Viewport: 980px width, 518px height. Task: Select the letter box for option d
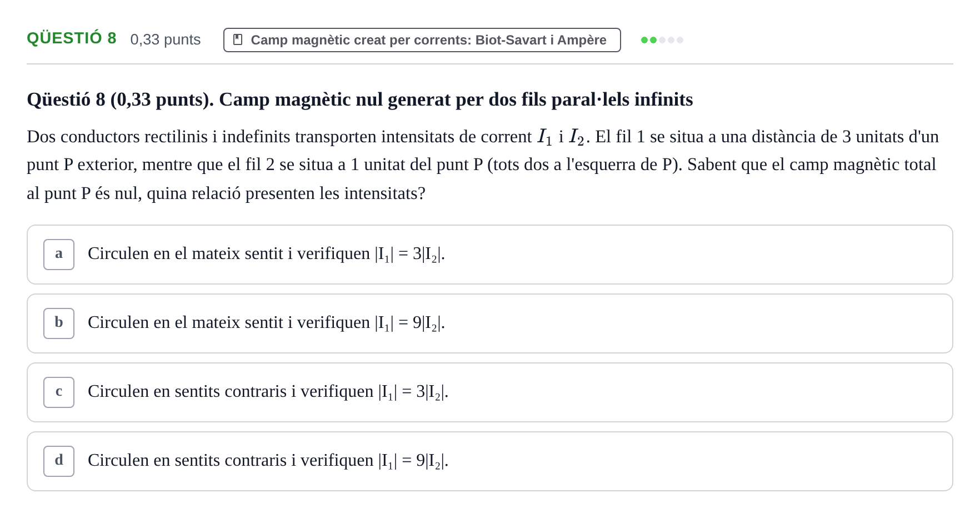pyautogui.click(x=59, y=461)
